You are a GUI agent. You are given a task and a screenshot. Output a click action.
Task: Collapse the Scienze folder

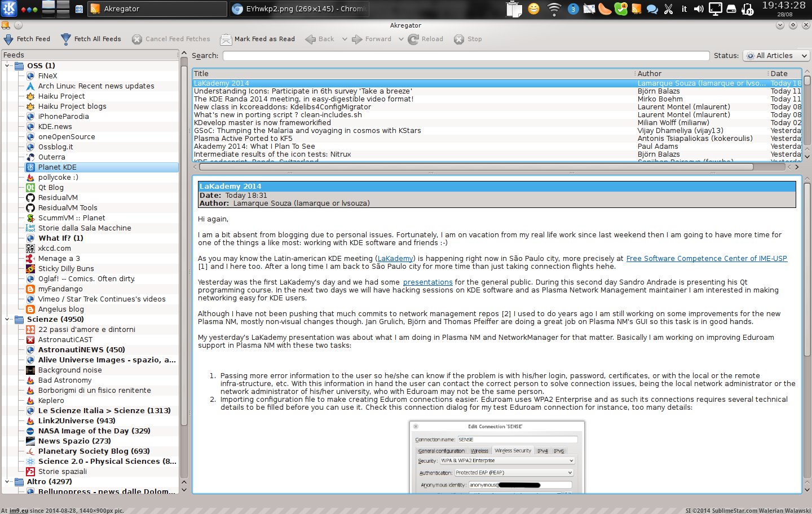(8, 320)
